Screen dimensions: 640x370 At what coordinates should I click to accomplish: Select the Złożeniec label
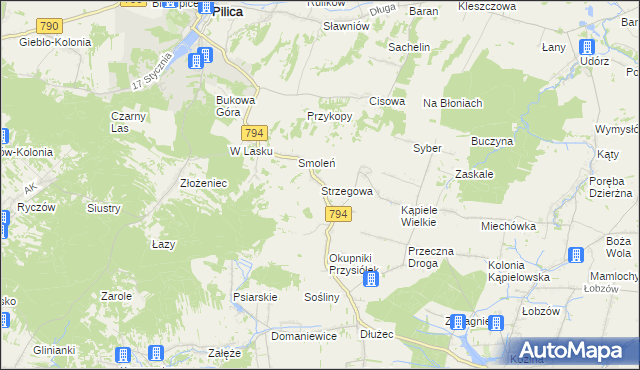click(204, 183)
